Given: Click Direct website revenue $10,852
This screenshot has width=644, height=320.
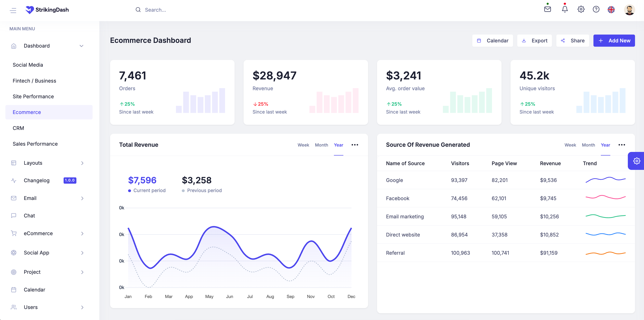Looking at the screenshot, I should pos(549,235).
